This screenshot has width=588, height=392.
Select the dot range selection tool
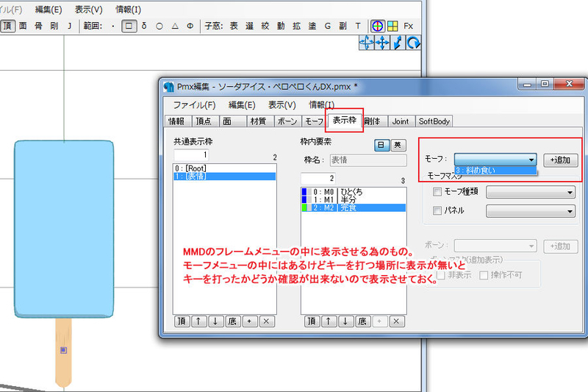tap(113, 26)
